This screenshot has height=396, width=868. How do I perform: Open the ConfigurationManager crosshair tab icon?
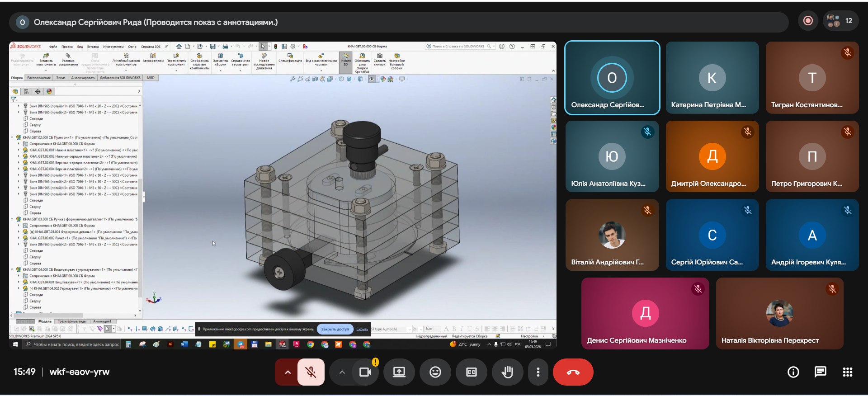coord(38,91)
